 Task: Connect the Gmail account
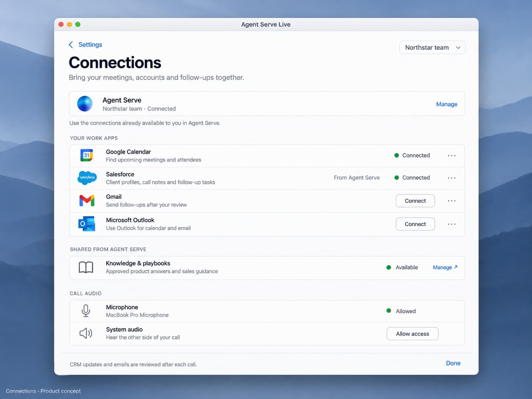pyautogui.click(x=415, y=201)
